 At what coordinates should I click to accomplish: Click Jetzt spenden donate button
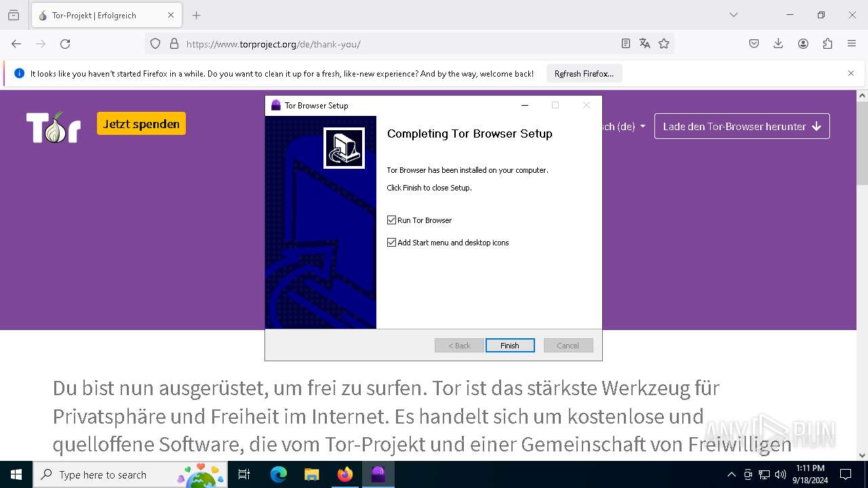point(141,123)
